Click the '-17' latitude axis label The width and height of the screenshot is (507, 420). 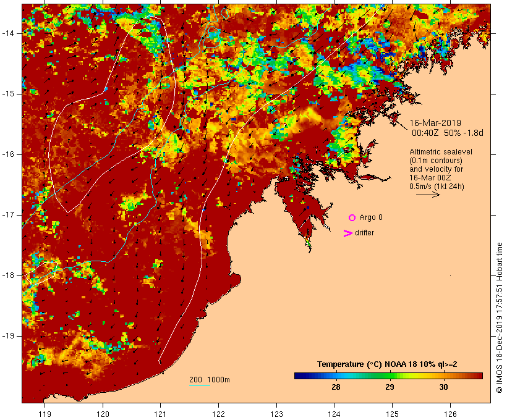pyautogui.click(x=8, y=215)
